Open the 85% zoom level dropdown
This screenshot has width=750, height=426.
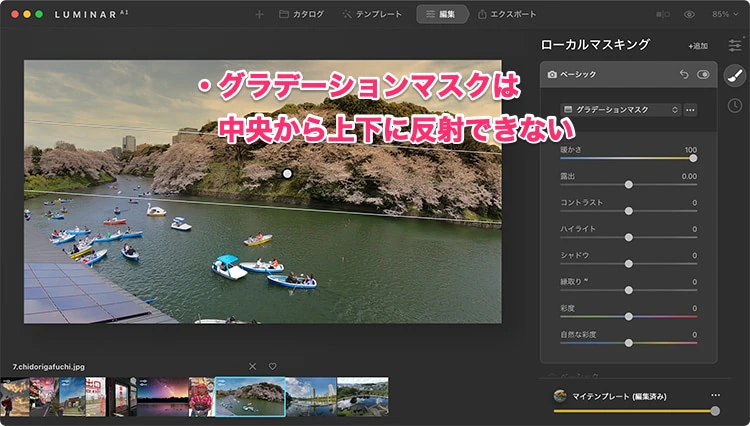tap(723, 15)
